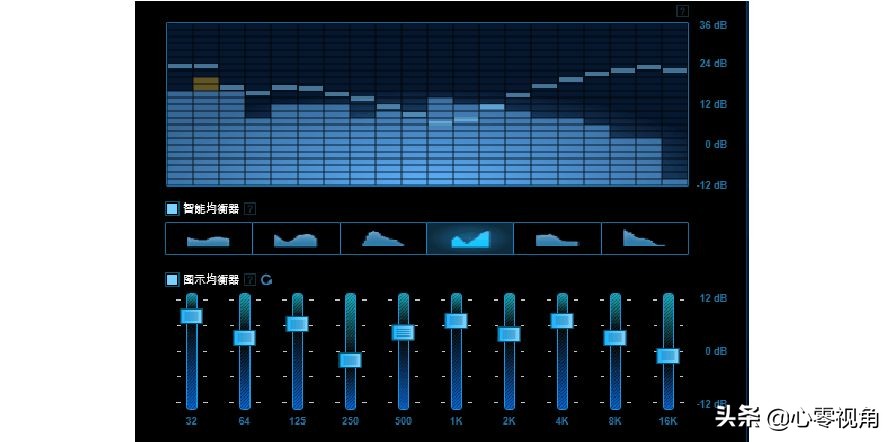Image resolution: width=893 pixels, height=442 pixels.
Task: Click the 4K band slider handle
Action: tap(562, 321)
